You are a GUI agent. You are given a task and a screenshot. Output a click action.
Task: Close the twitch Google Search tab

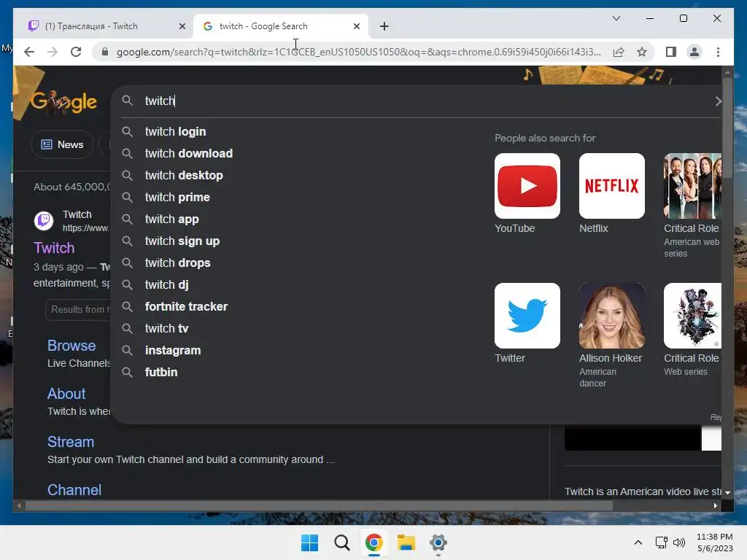point(356,27)
